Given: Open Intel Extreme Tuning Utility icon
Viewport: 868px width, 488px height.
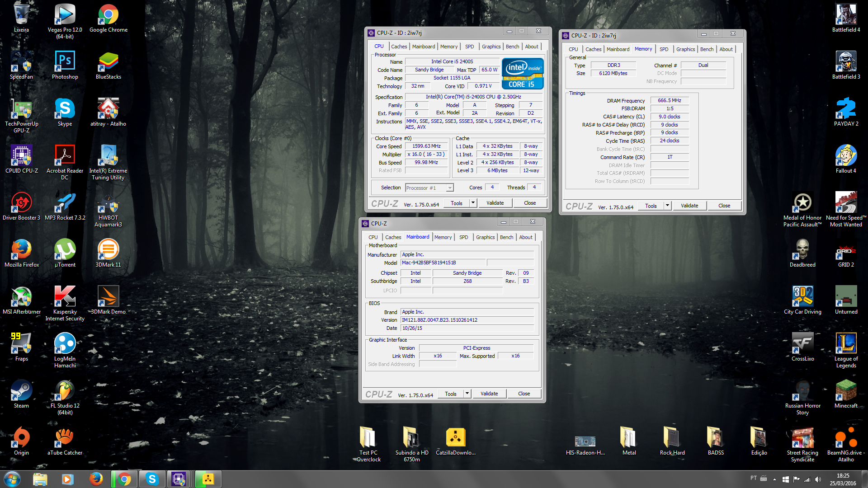Looking at the screenshot, I should [108, 162].
